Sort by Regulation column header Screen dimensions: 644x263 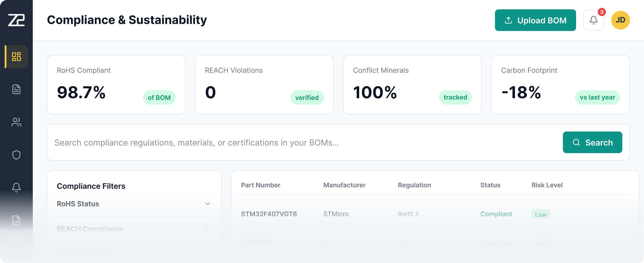(415, 185)
